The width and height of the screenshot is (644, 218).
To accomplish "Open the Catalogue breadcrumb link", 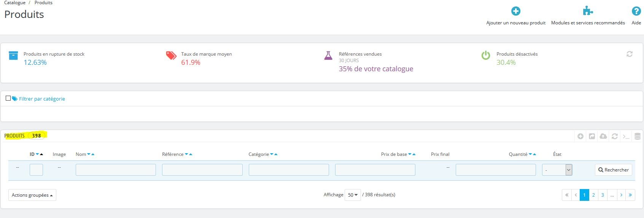I will pyautogui.click(x=15, y=3).
